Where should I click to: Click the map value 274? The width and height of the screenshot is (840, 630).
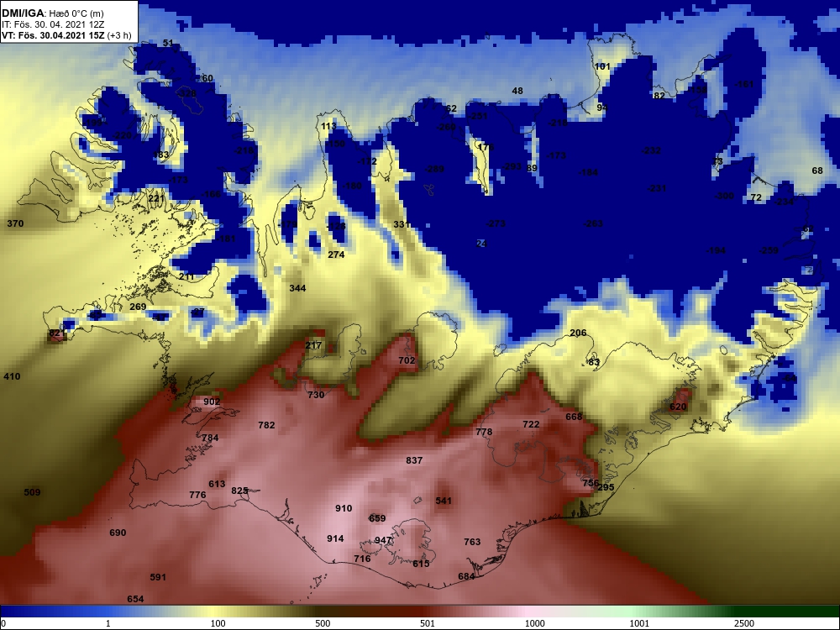[x=336, y=255]
